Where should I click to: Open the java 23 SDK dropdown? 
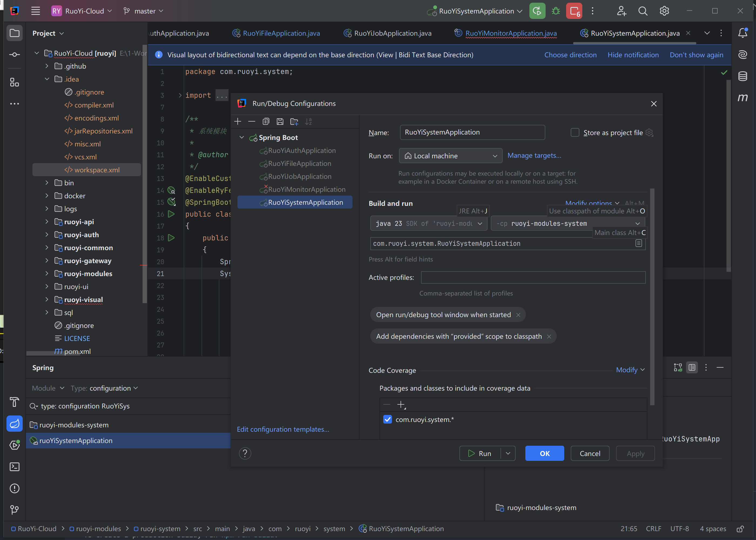tap(429, 223)
